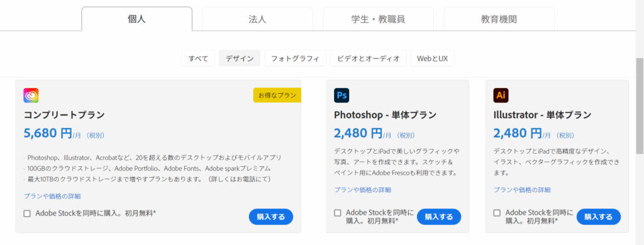The image size is (644, 245).
Task: Buy the Photoshop 単体プラン
Action: [439, 217]
